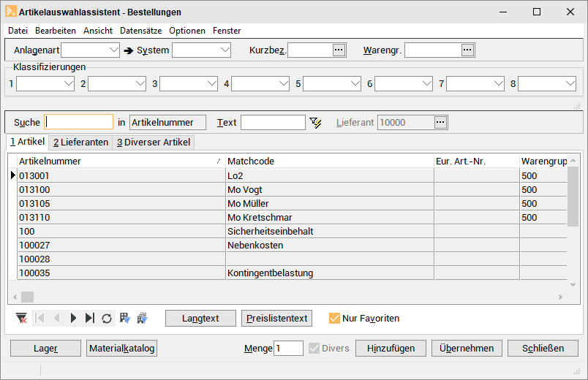Jump to last record icon
Viewport: 588px width, 380px height.
(90, 318)
